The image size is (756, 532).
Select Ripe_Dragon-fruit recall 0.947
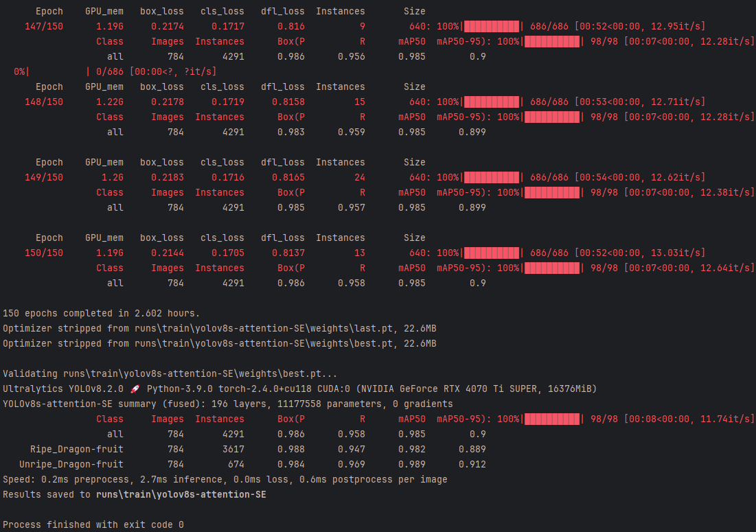pos(352,450)
